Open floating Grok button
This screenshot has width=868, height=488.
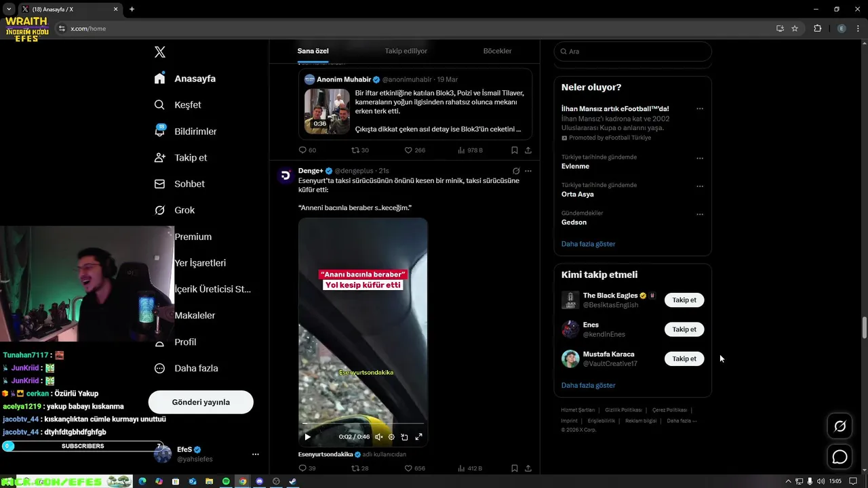point(840,426)
